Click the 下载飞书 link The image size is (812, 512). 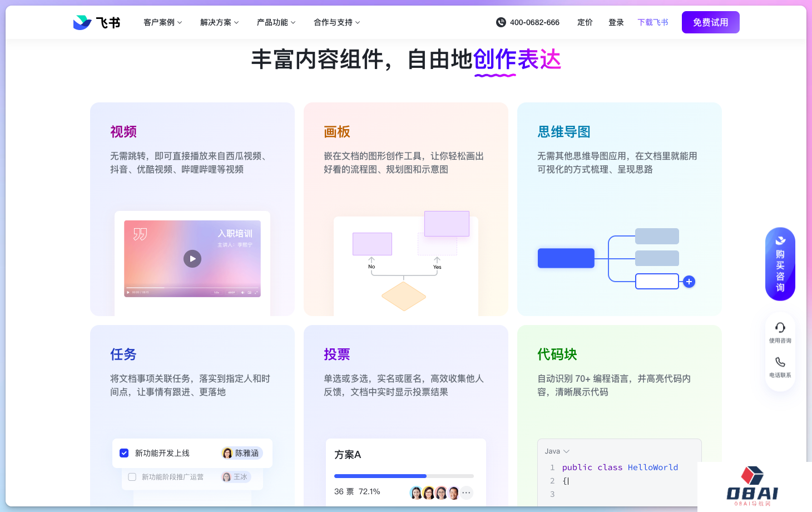(x=653, y=22)
